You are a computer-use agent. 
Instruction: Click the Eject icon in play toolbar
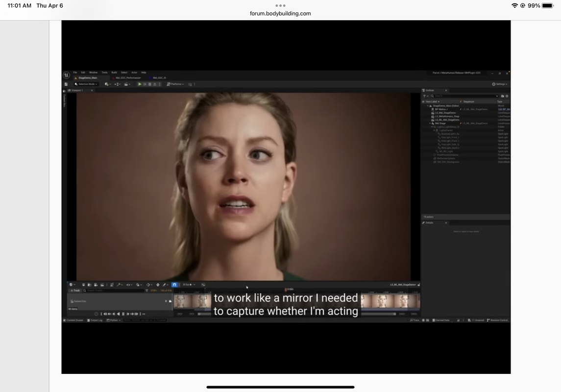pos(154,84)
